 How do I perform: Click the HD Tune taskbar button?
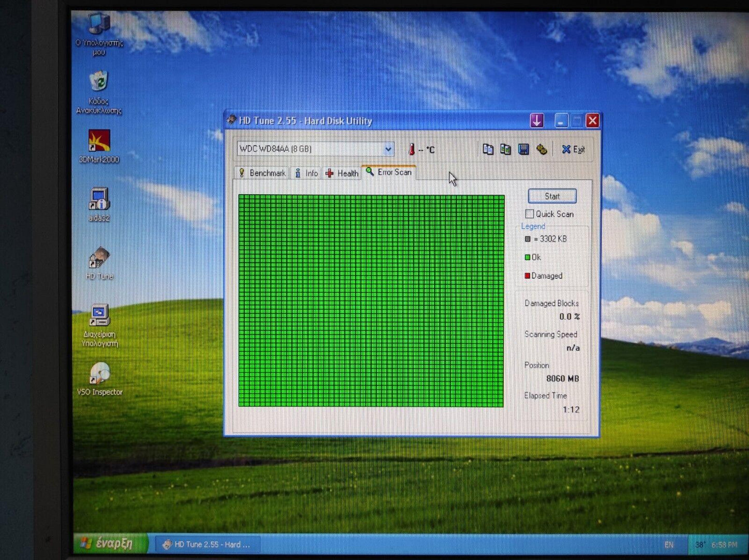click(x=207, y=544)
